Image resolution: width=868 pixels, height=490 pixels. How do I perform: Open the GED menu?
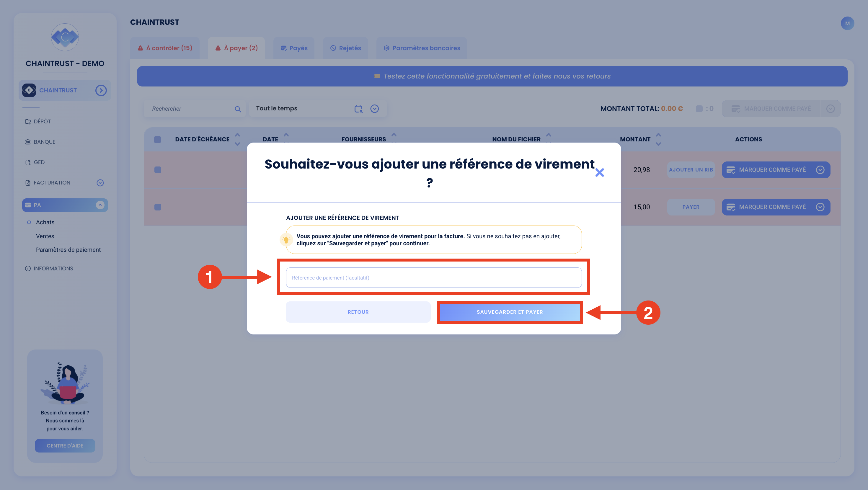[x=35, y=162]
